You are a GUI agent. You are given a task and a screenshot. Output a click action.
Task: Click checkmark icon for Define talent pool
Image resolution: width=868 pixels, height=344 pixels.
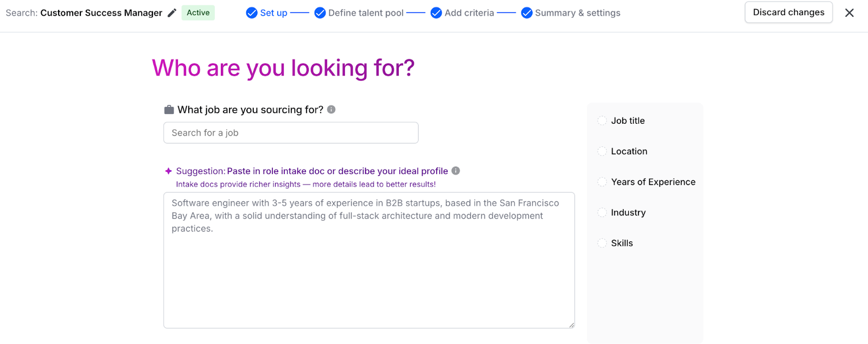[x=320, y=13]
